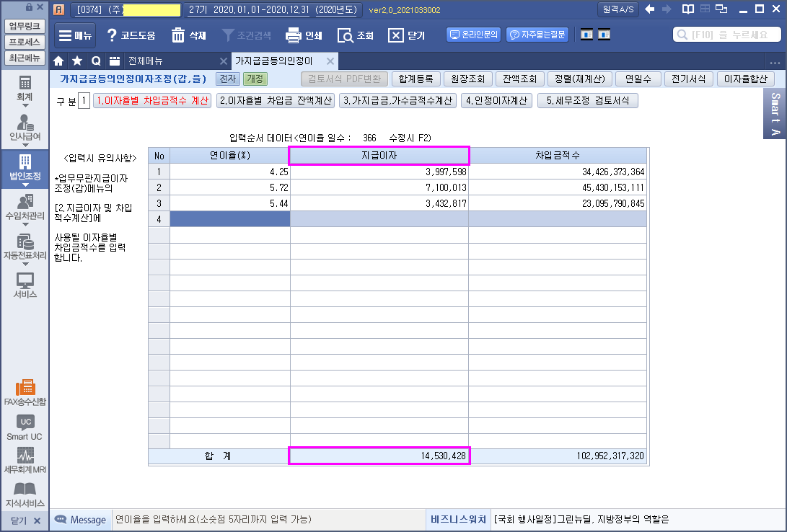Select the 23,095,790,845 cell
Screen dimensions: 787x532
558,203
